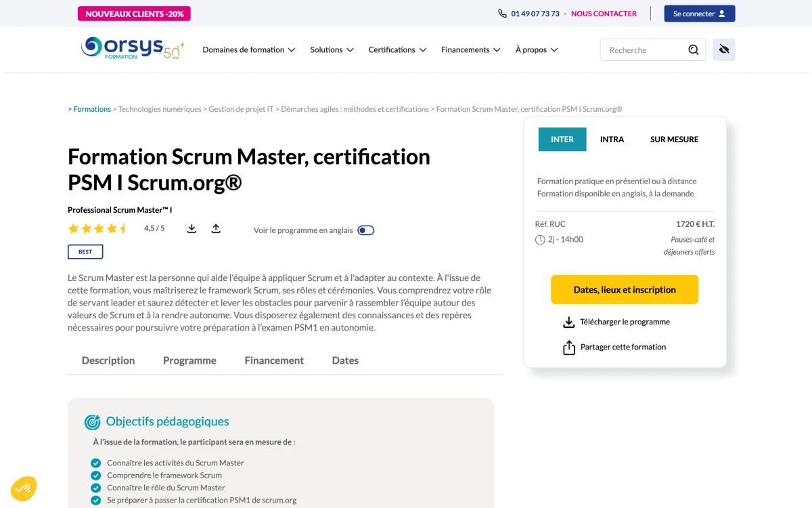The image size is (812, 508).
Task: Expand the À propos menu
Action: 537,49
